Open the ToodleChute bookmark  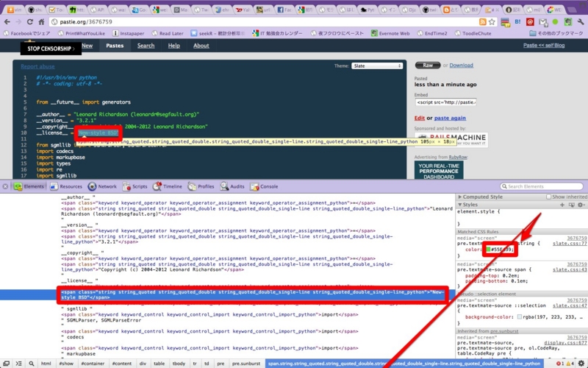click(473, 33)
